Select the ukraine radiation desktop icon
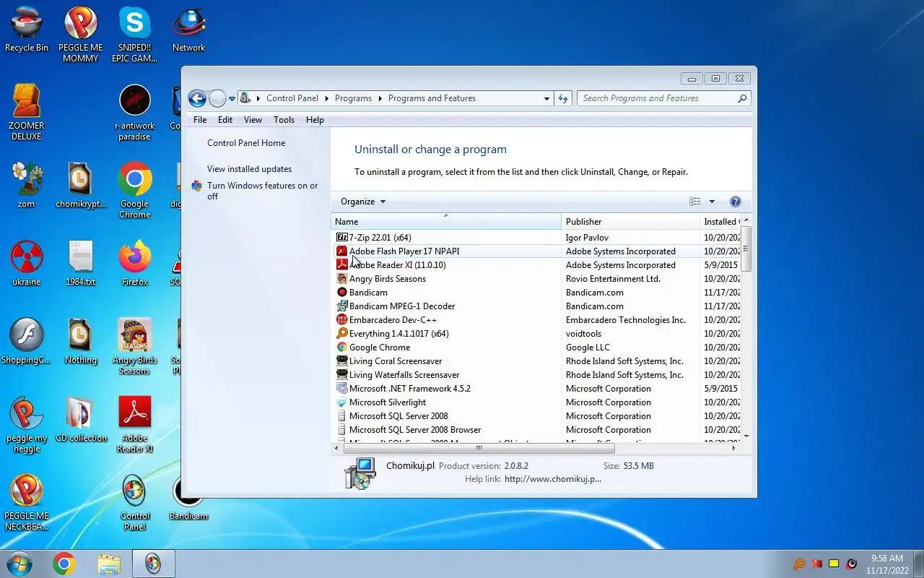Image resolution: width=924 pixels, height=578 pixels. pyautogui.click(x=27, y=263)
